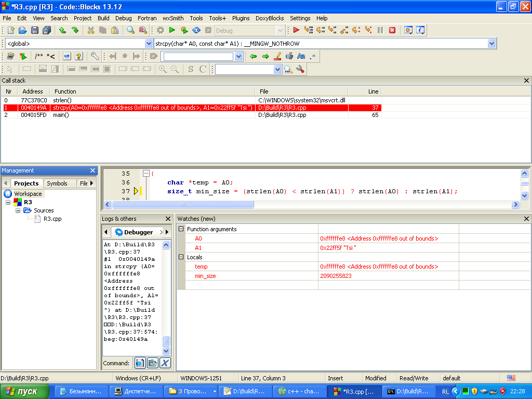Click the Save file floppy icon
This screenshot has height=399, width=532.
tap(35, 30)
